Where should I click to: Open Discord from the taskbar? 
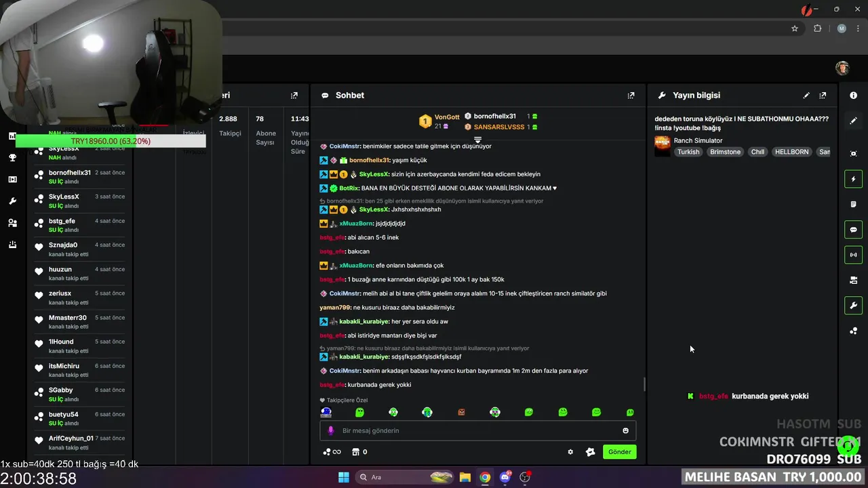coord(505,477)
